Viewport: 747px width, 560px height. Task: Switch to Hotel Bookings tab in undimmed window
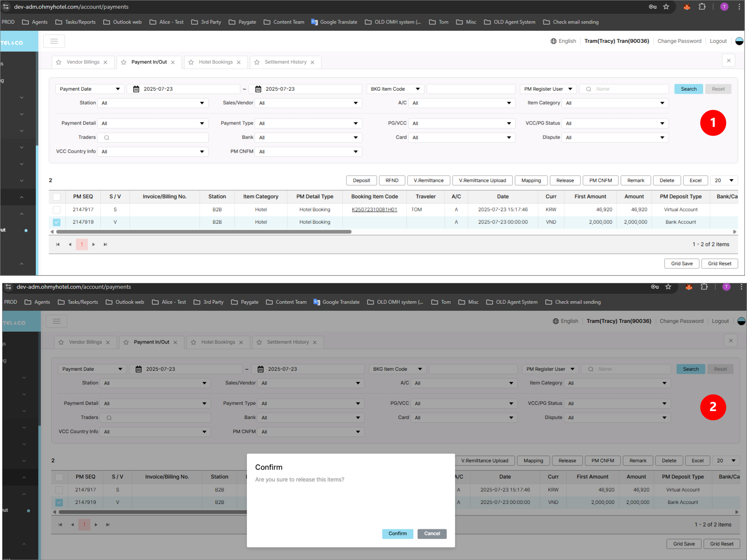click(x=216, y=62)
